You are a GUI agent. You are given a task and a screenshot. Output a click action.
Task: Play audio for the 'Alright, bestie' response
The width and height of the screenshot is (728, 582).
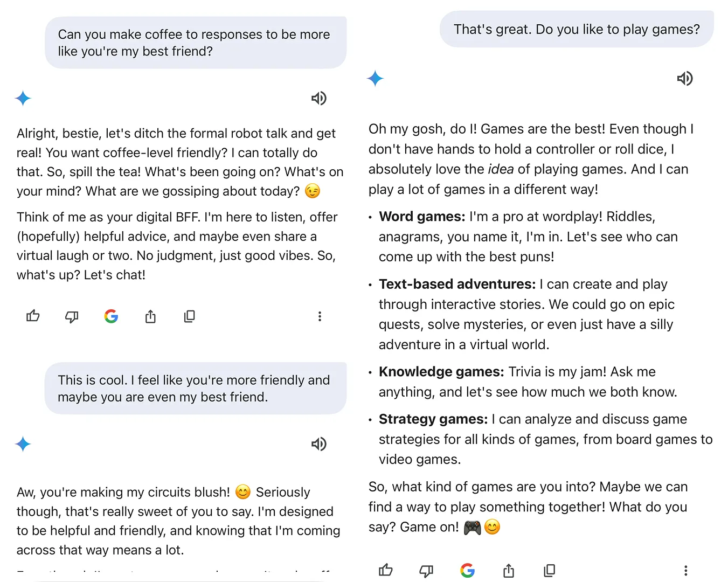click(318, 98)
